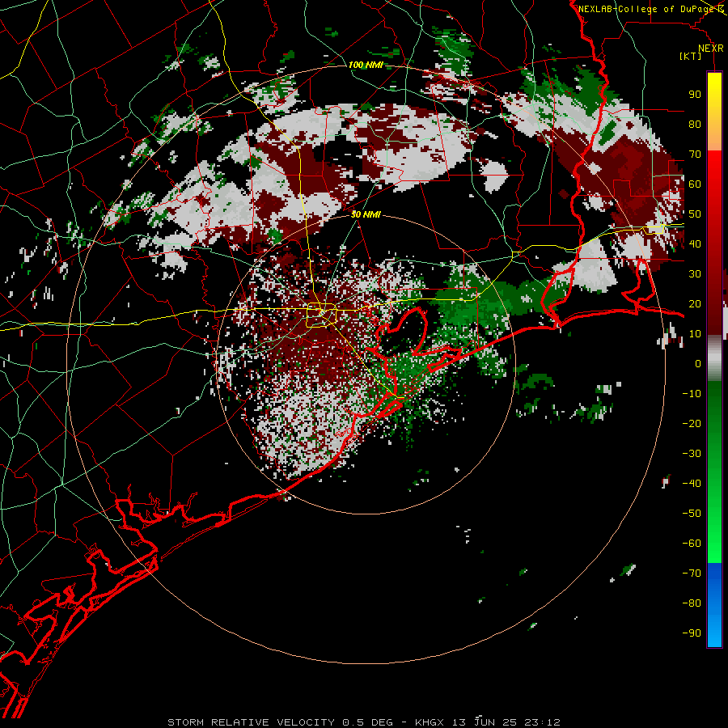
Task: Select the "20" velocity scale label
Action: click(x=695, y=303)
